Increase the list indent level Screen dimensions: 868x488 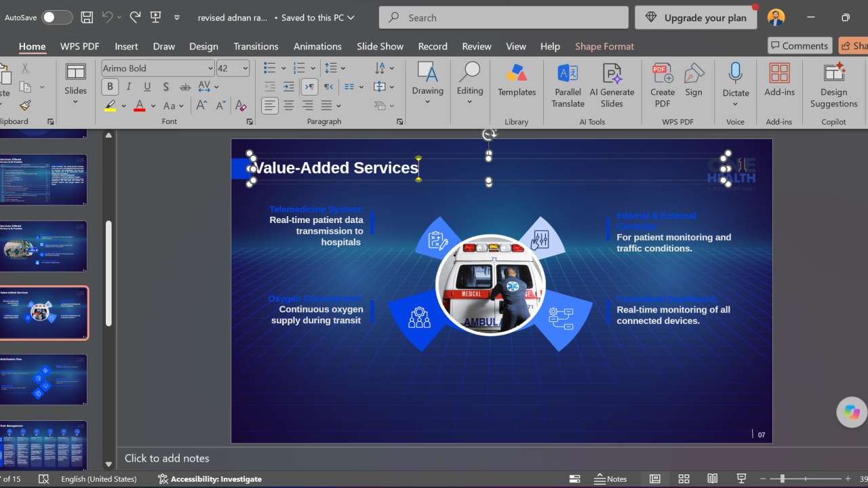click(289, 87)
